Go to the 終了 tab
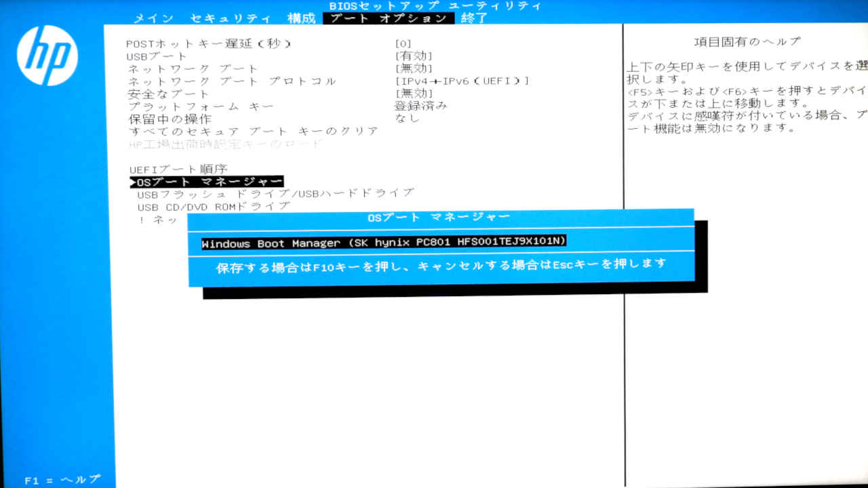The image size is (868, 488). 474,18
